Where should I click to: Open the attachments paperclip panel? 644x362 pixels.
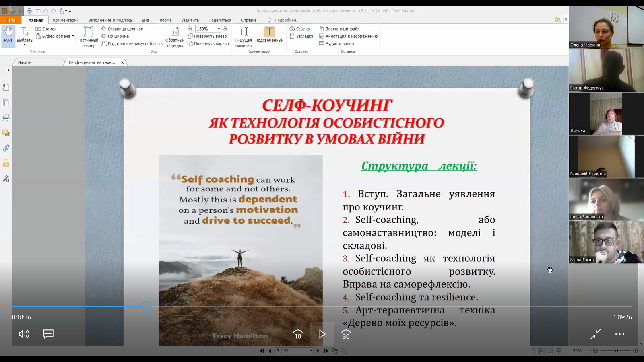6,148
